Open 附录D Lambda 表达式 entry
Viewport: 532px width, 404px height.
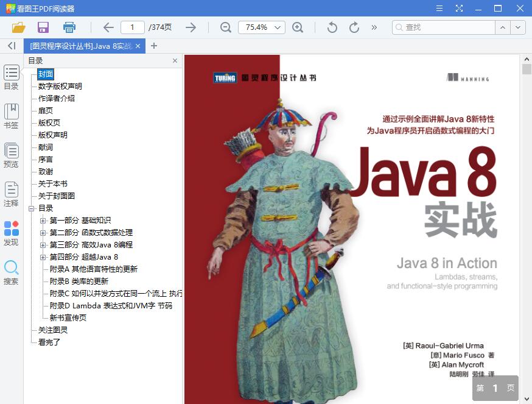pyautogui.click(x=111, y=306)
